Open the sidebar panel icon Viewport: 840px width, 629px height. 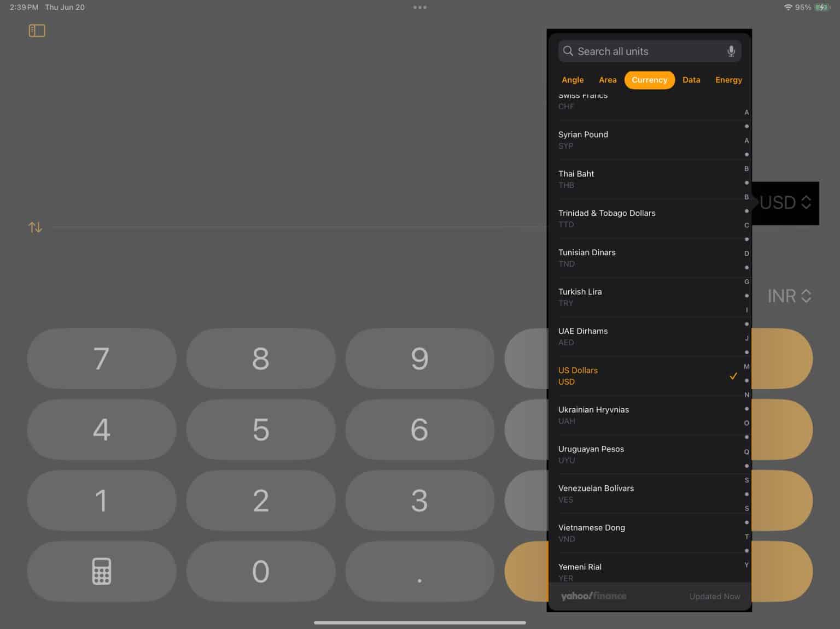click(x=37, y=31)
